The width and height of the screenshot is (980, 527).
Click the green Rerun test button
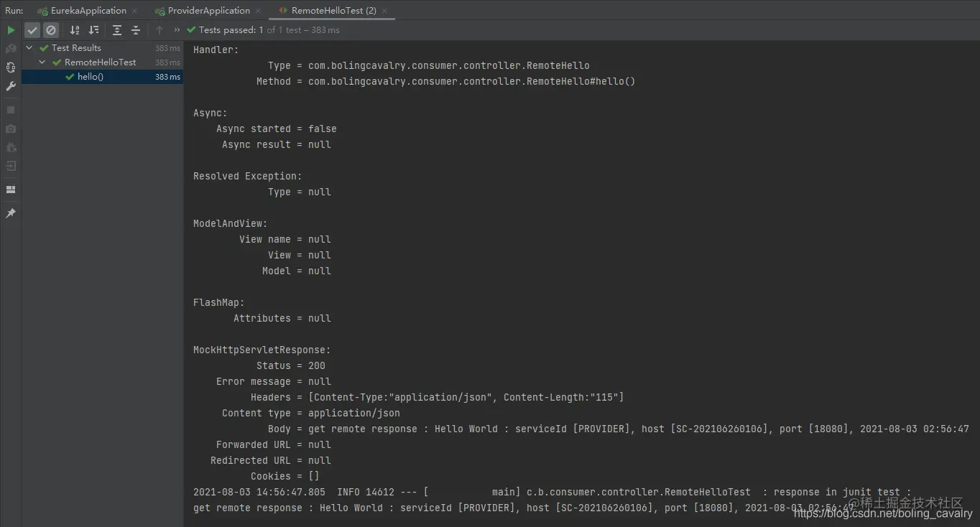(x=11, y=30)
